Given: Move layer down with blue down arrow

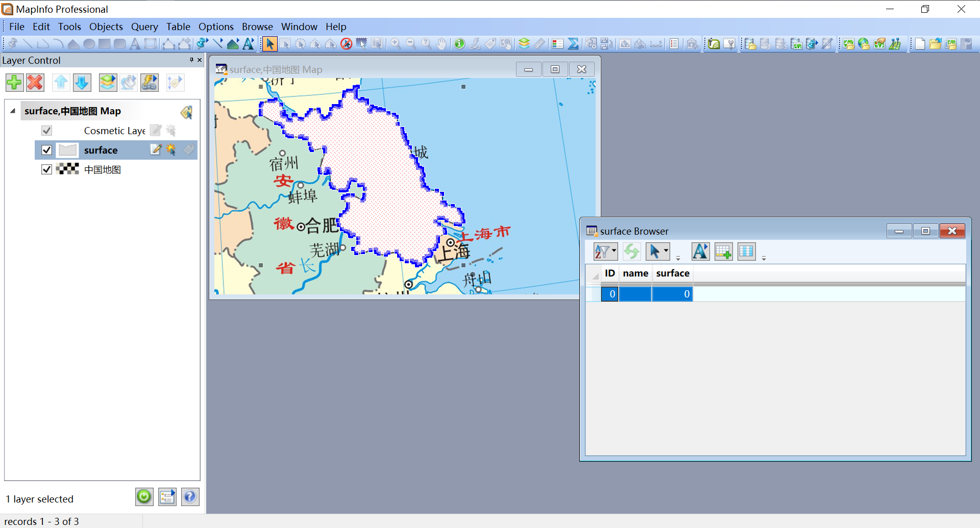Looking at the screenshot, I should (x=82, y=82).
